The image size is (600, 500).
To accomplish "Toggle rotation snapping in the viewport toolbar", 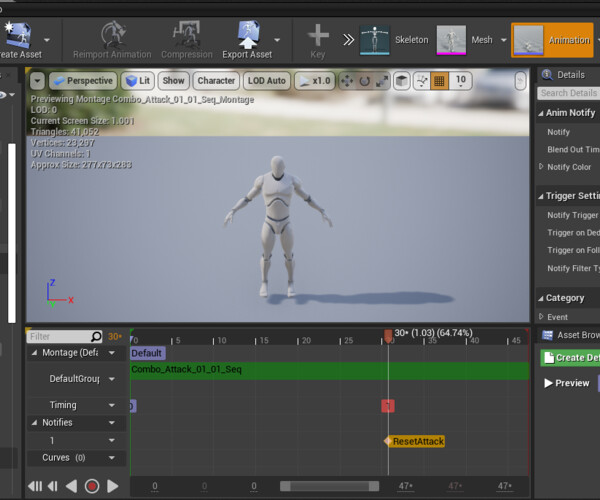I will tap(421, 80).
